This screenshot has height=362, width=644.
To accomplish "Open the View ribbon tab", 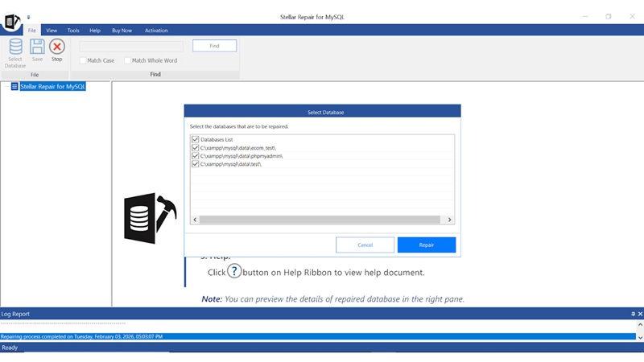I will [52, 31].
